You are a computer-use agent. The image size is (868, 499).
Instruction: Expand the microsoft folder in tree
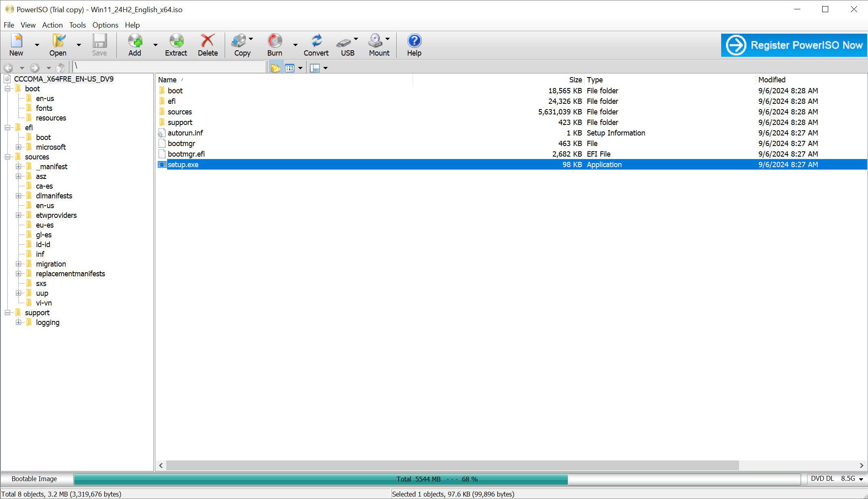point(18,147)
